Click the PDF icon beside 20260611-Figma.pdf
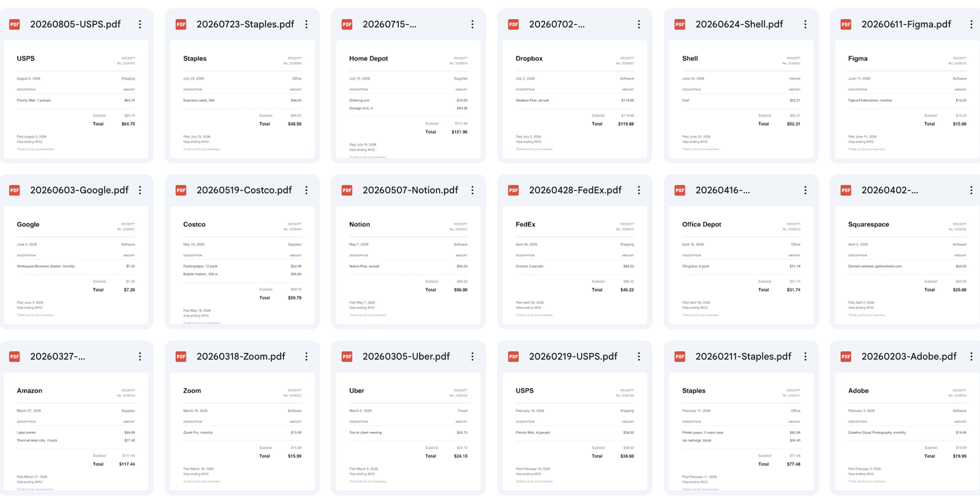Viewport: 980px width, 501px height. [x=846, y=24]
